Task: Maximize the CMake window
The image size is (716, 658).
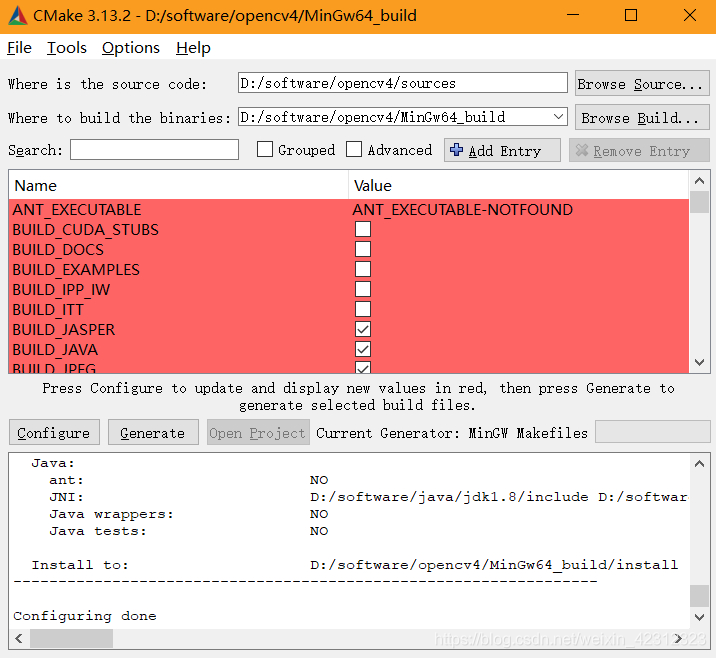Action: pos(631,16)
